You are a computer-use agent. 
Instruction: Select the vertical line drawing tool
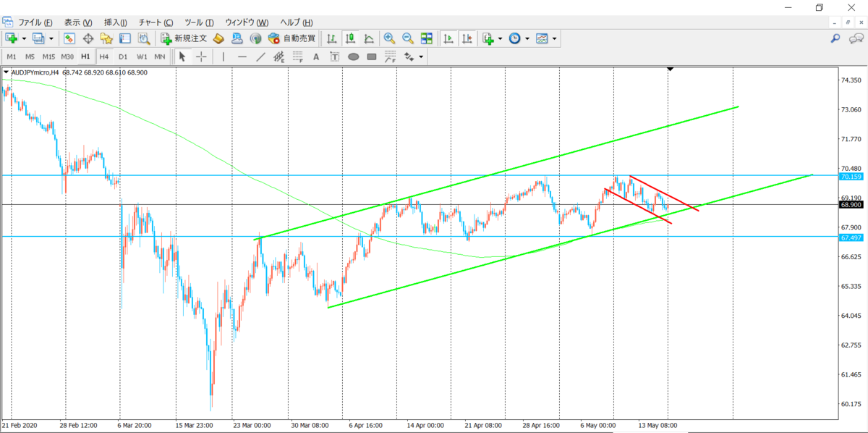(224, 56)
